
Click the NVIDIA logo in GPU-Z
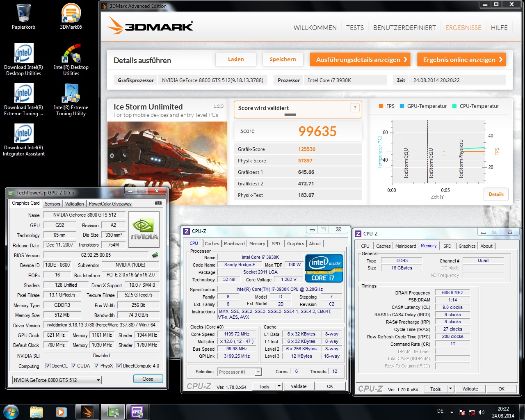tap(144, 229)
